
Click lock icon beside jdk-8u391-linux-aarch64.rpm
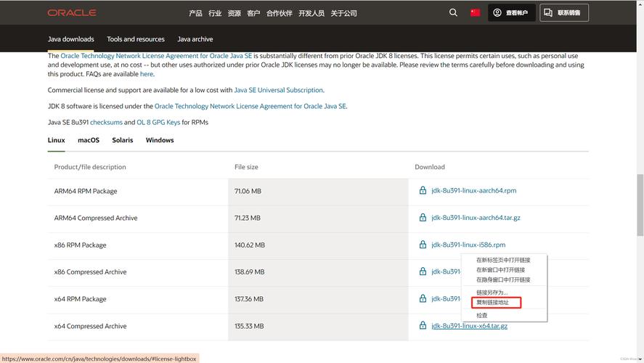click(423, 190)
